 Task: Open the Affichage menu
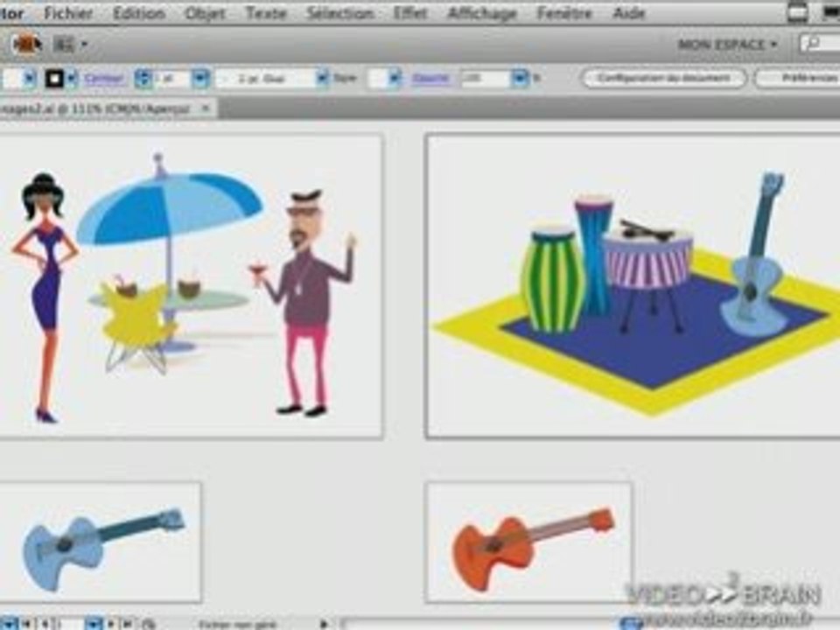pyautogui.click(x=482, y=12)
